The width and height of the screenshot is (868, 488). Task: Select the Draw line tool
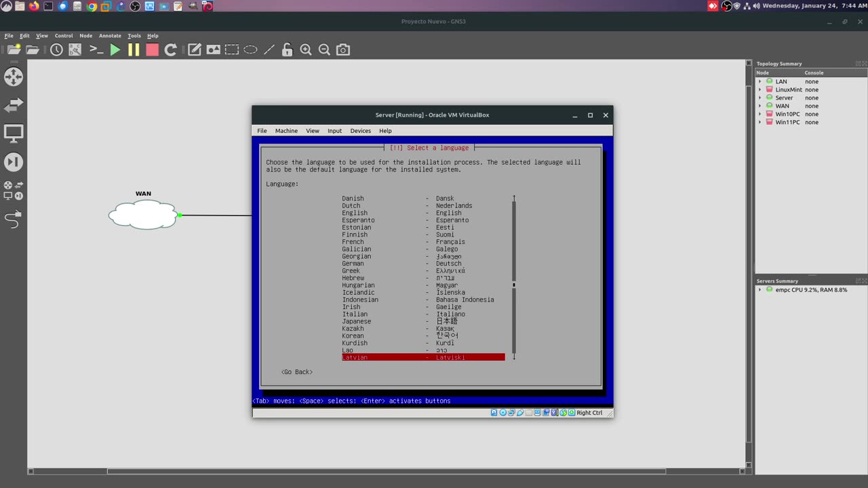[269, 49]
